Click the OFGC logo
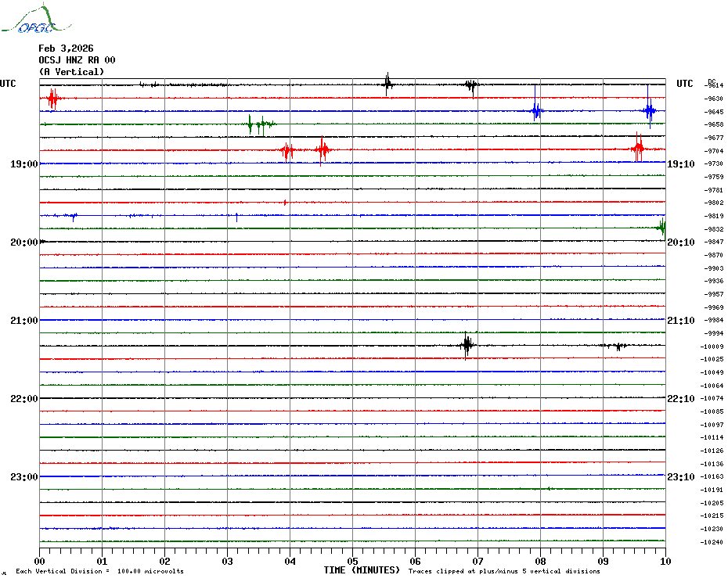 coord(36,19)
